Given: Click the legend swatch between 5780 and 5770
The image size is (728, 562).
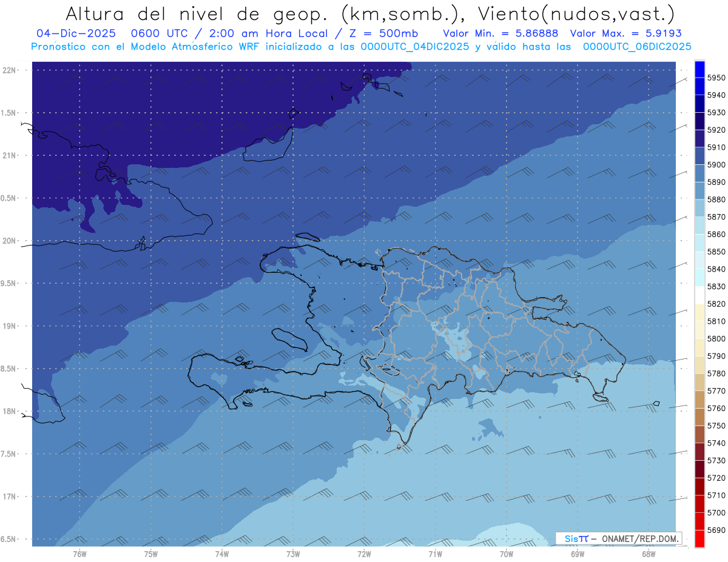Looking at the screenshot, I should [x=699, y=383].
